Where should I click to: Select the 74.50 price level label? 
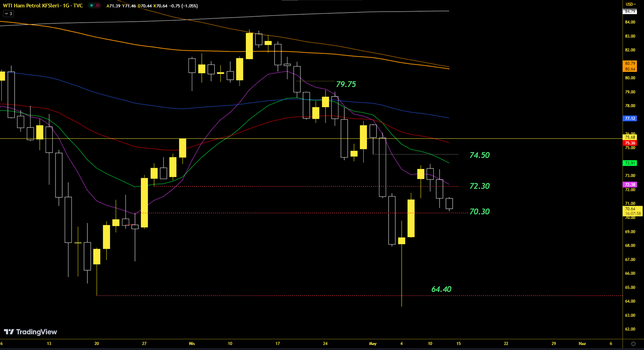[479, 155]
